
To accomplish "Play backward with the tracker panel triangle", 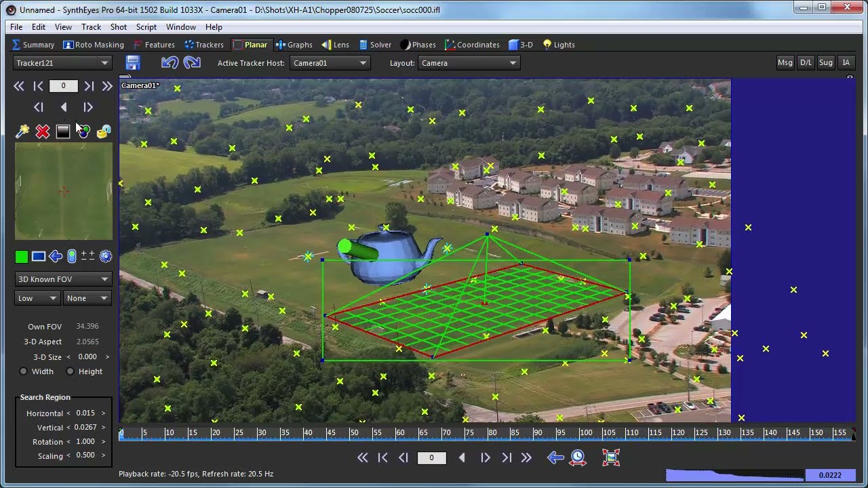I will click(64, 107).
